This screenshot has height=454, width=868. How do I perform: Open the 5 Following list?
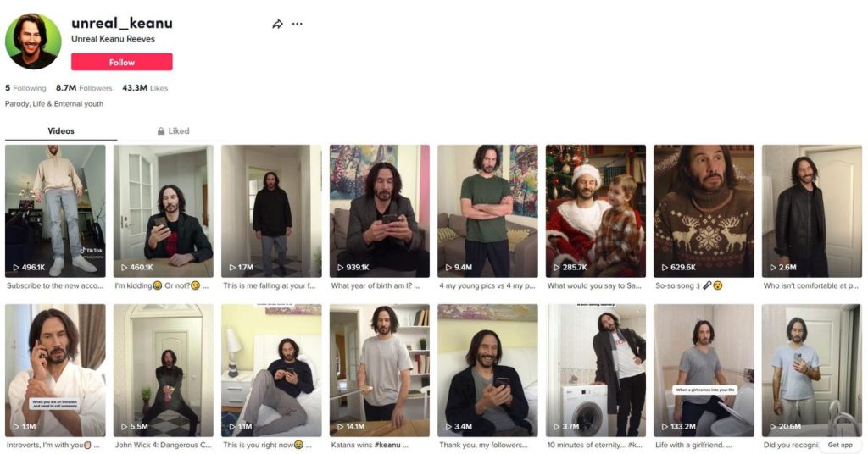coord(25,88)
